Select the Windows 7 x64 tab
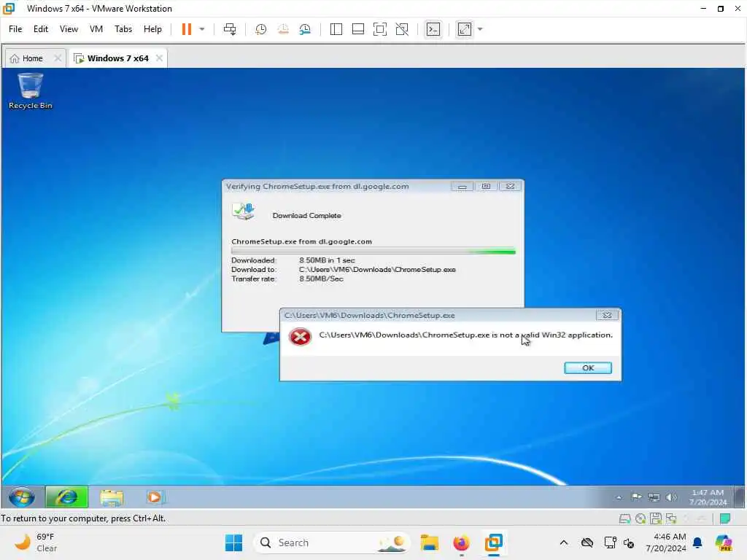This screenshot has width=747, height=560. click(x=117, y=58)
